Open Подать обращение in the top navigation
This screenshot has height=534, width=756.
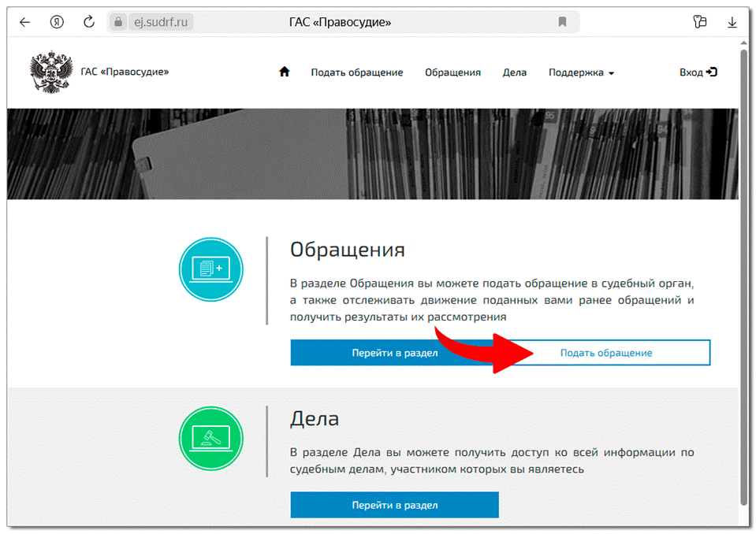click(x=356, y=72)
